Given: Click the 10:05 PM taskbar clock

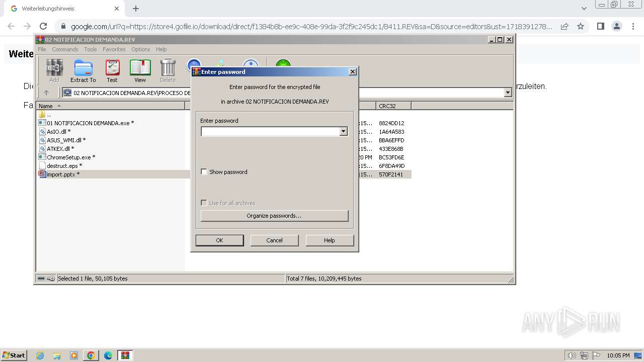Looking at the screenshot, I should (618, 355).
